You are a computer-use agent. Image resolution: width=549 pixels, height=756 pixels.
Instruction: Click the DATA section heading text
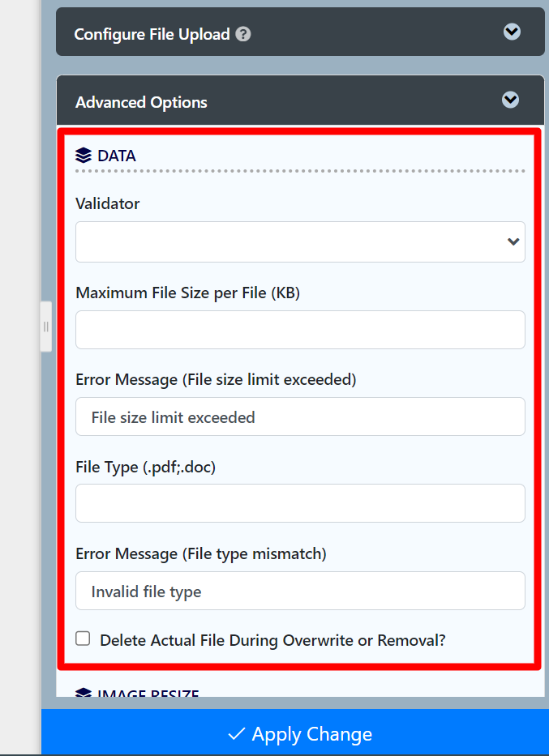point(117,156)
